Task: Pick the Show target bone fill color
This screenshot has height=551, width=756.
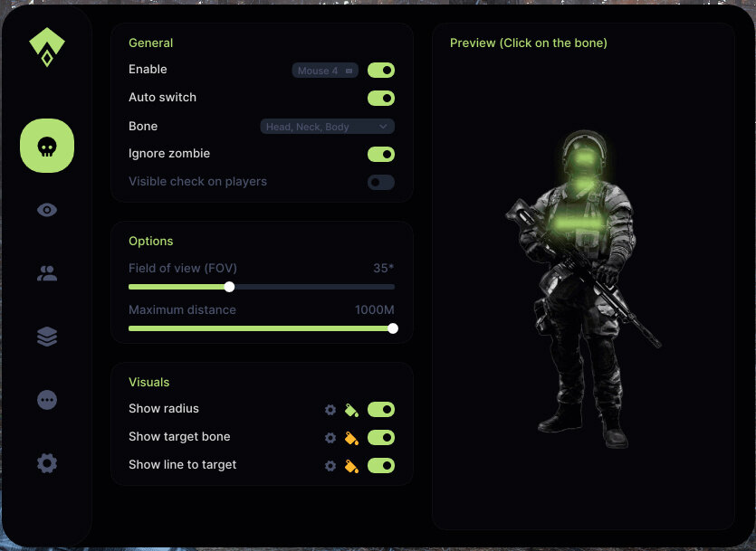Action: pos(352,438)
